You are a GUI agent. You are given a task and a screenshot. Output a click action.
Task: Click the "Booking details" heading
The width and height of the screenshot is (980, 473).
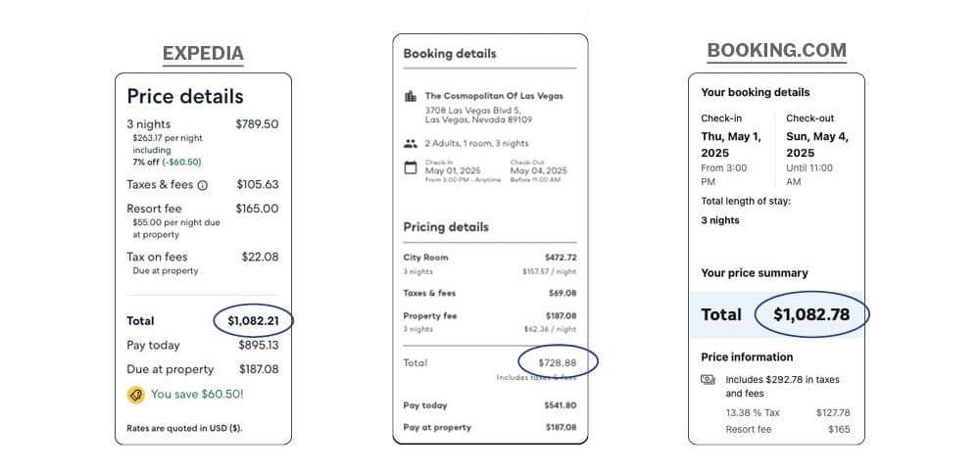pos(450,54)
